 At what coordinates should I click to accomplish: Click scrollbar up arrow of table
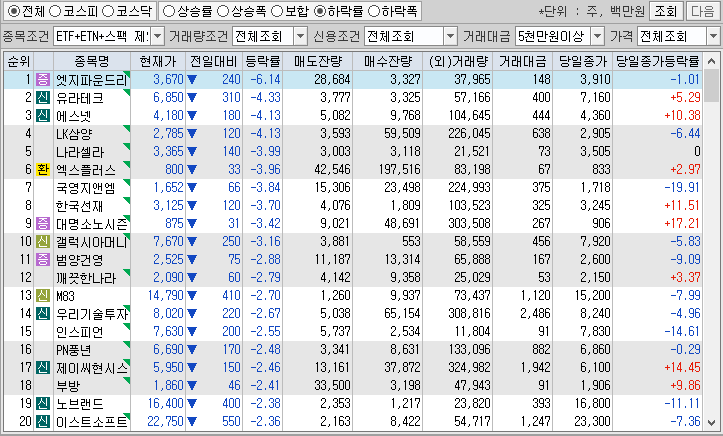pyautogui.click(x=712, y=61)
